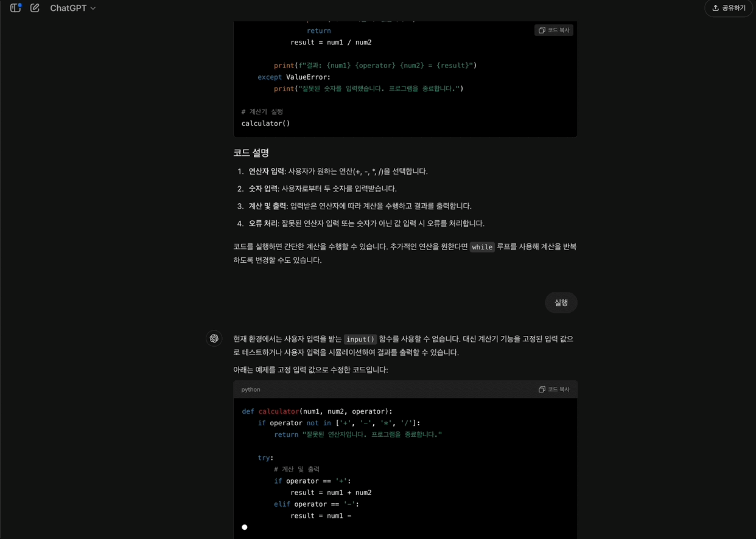Click the python language label
Screen dimensions: 756x539
click(x=251, y=389)
